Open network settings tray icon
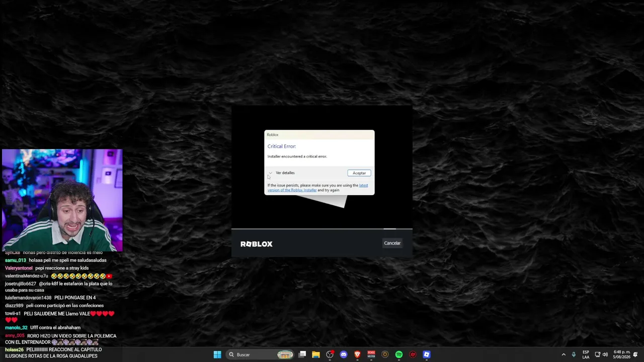The height and width of the screenshot is (362, 644). pyautogui.click(x=597, y=354)
